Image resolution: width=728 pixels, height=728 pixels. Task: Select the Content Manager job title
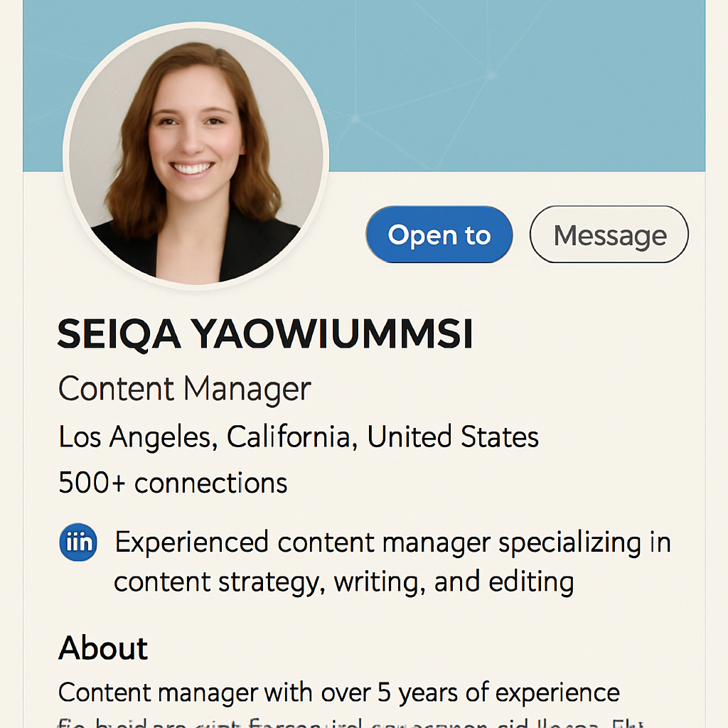tap(184, 389)
